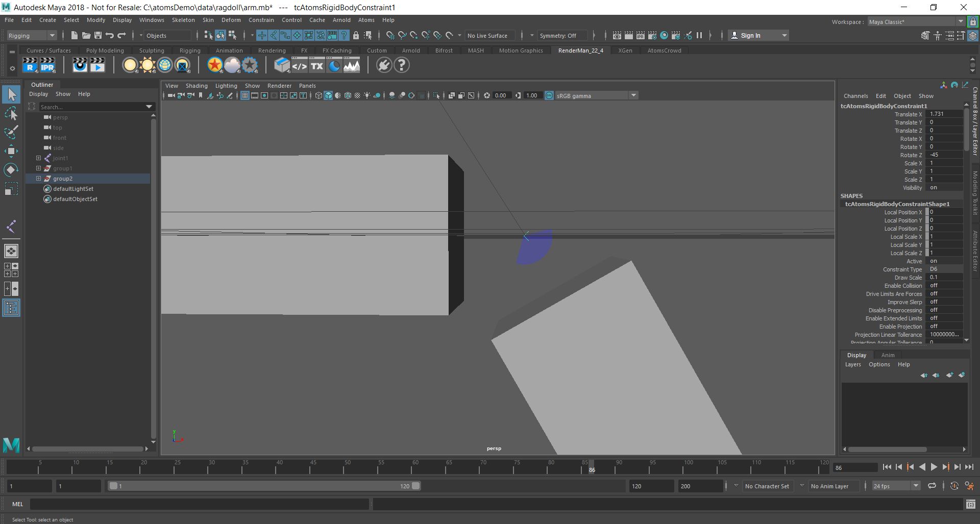Activate the Move tool
Viewport: 980px width, 524px height.
[11, 151]
